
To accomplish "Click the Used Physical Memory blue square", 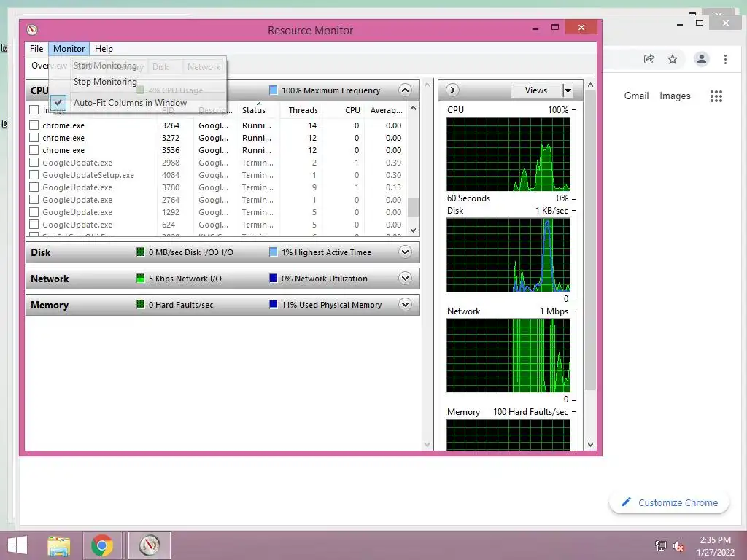I will point(273,304).
